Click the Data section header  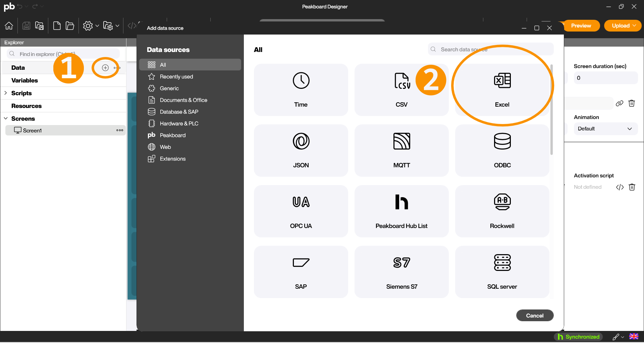coord(18,68)
